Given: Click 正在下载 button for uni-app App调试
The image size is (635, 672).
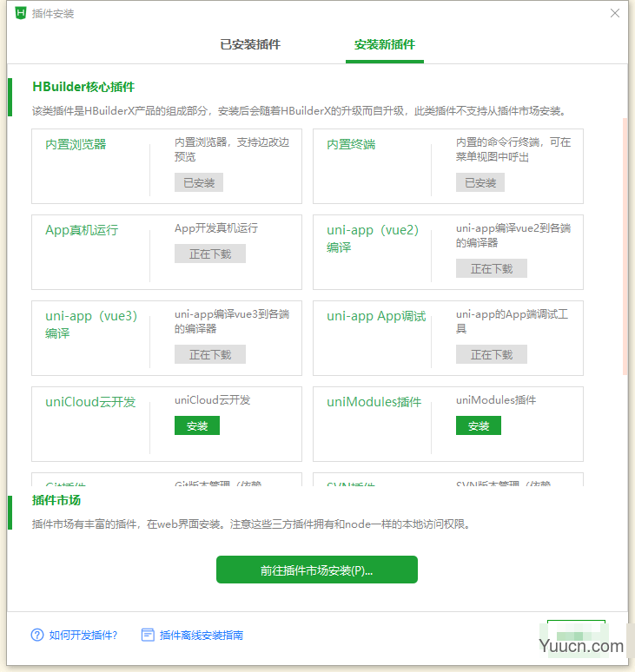Looking at the screenshot, I should pyautogui.click(x=492, y=354).
